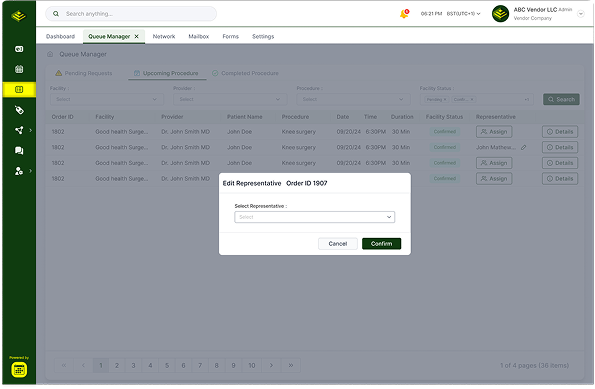
Task: Click the Powered by calendar logo
Action: 19,370
